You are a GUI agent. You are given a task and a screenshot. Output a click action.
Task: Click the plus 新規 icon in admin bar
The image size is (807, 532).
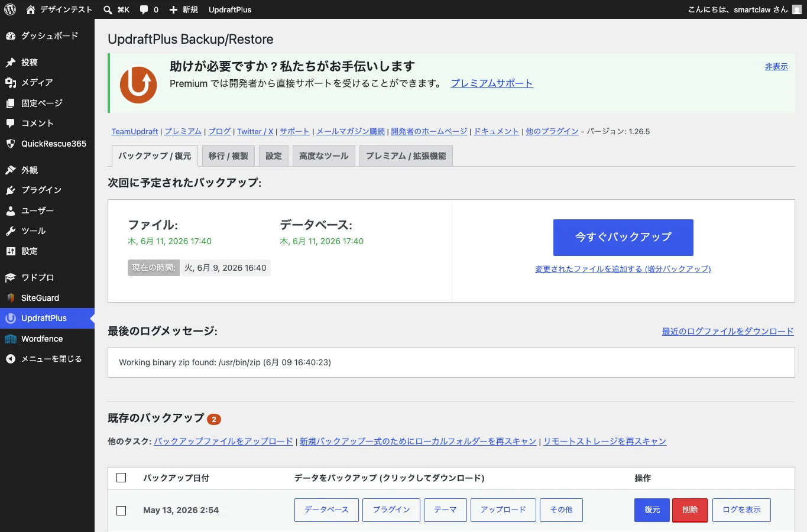173,9
